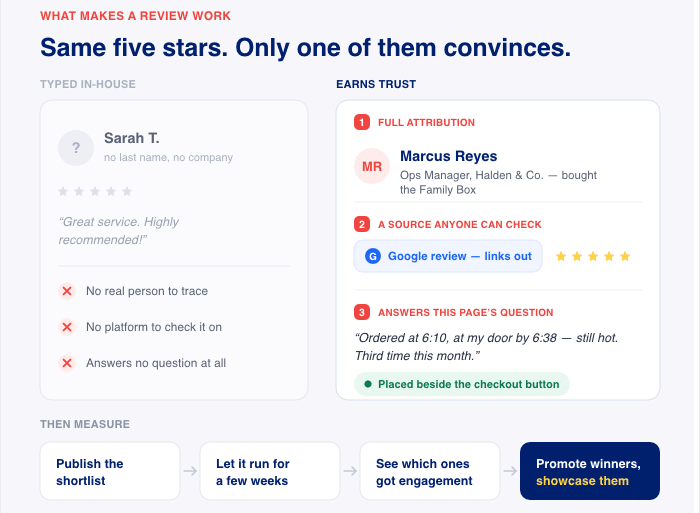Click the red number 1 badge for Full Attribution
700x513 pixels.
(362, 122)
